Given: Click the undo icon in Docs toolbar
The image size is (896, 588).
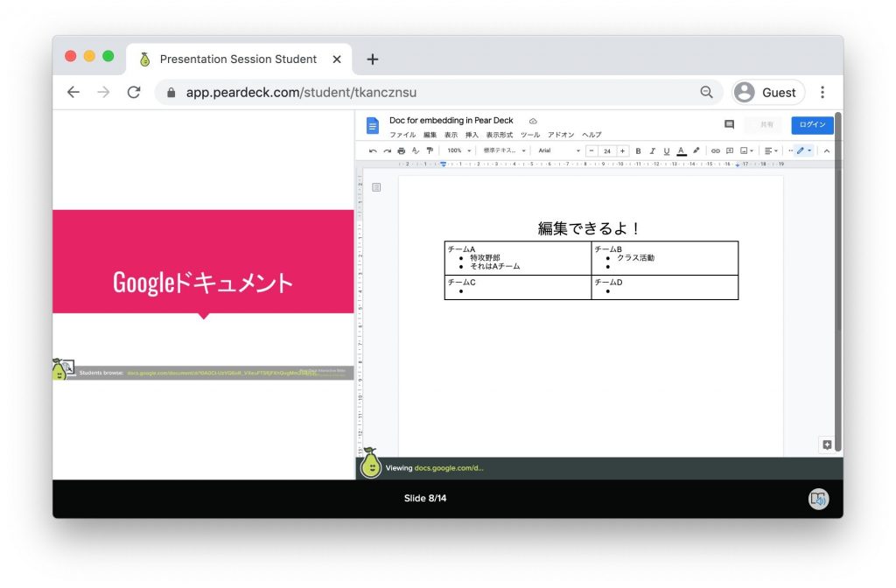Looking at the screenshot, I should point(373,150).
